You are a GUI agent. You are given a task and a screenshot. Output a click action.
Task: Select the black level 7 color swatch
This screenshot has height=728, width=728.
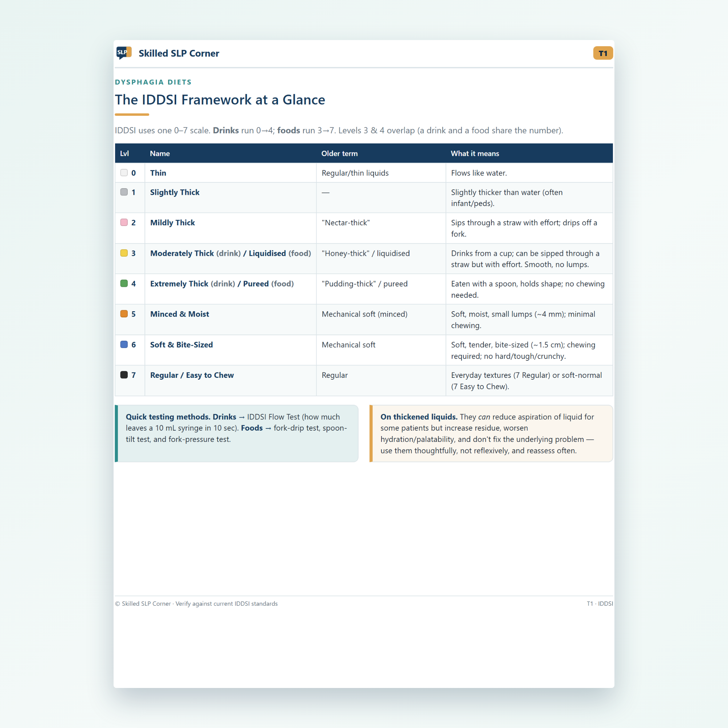[124, 375]
